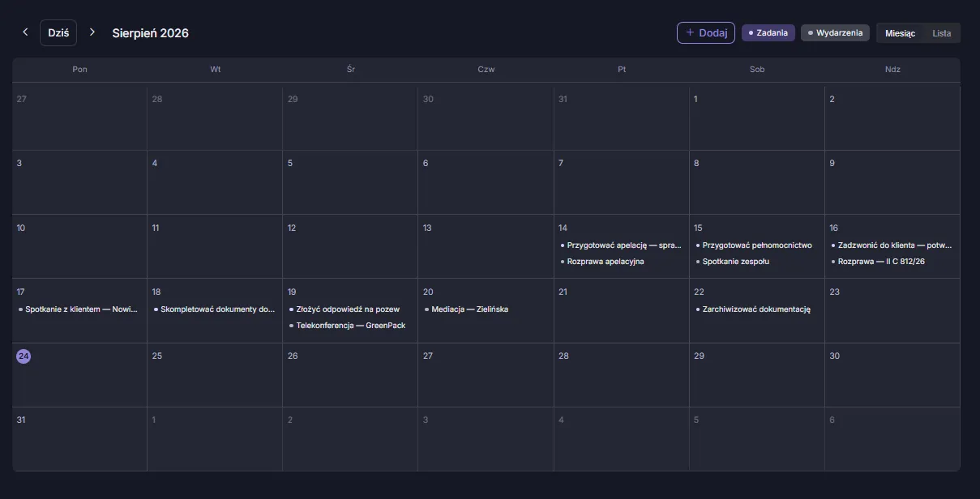Select the day numbered 13
980x499 pixels.
point(427,228)
